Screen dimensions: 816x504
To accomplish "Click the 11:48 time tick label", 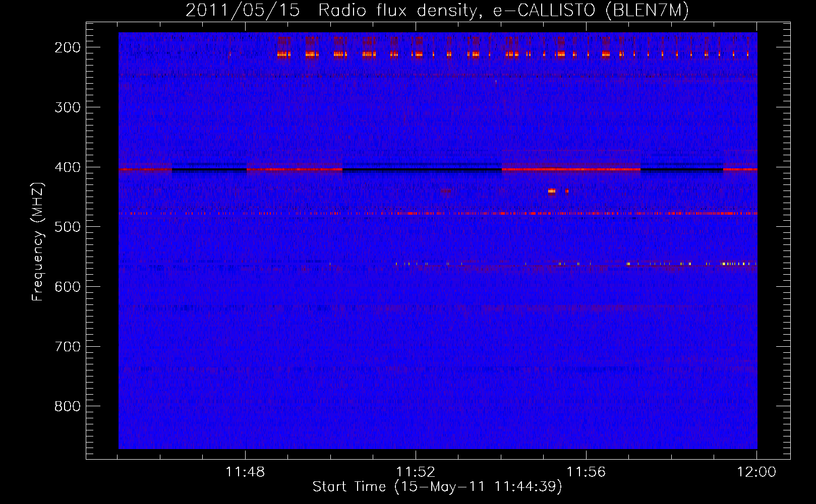I will click(x=245, y=472).
